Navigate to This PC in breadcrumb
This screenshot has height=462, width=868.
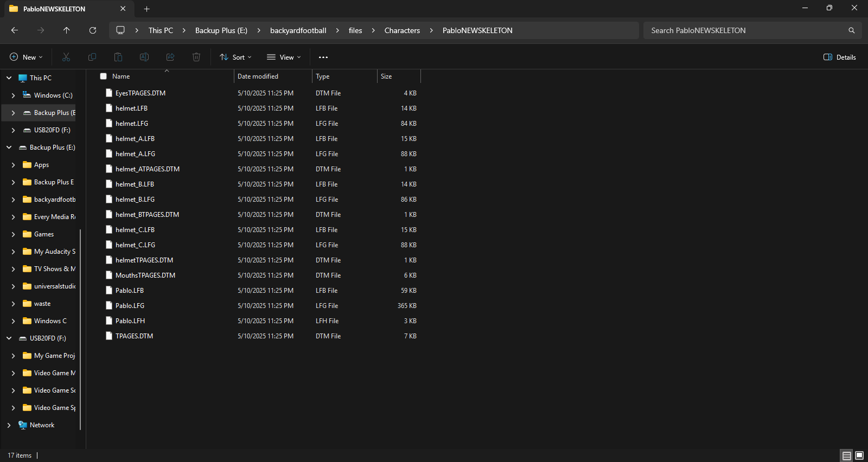(161, 30)
